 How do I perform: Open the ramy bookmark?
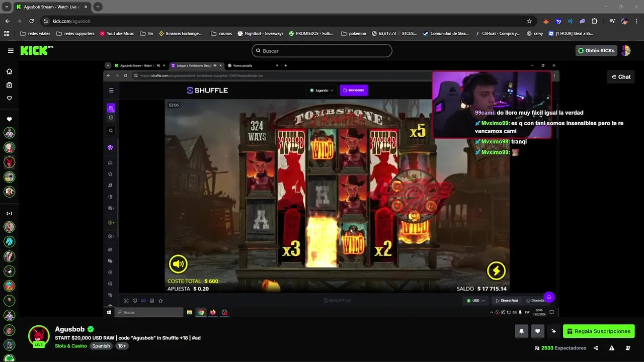point(535,34)
